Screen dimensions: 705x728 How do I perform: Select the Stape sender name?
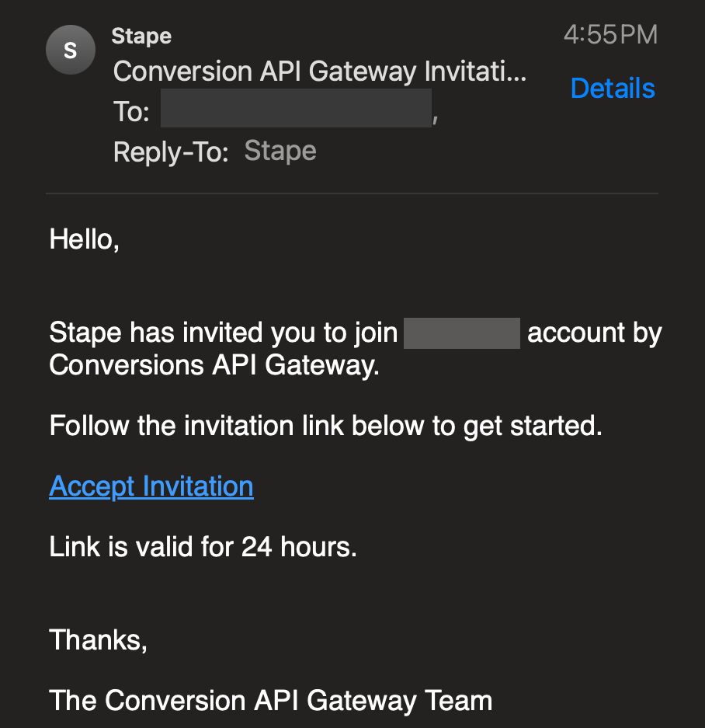(x=141, y=37)
